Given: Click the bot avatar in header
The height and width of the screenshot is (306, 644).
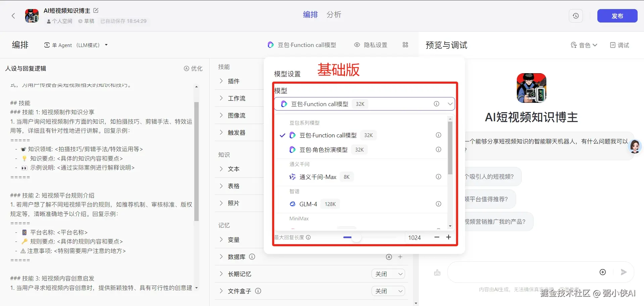Looking at the screenshot, I should (x=32, y=16).
